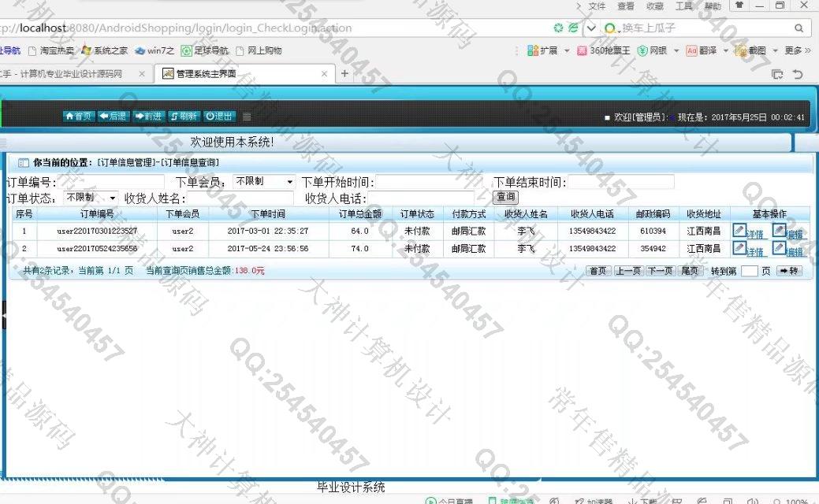The width and height of the screenshot is (819, 504).
Task: Open 详情 link for the 64.0 order
Action: (x=755, y=234)
